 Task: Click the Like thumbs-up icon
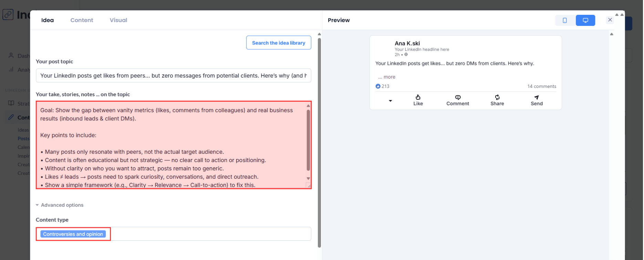(x=418, y=97)
